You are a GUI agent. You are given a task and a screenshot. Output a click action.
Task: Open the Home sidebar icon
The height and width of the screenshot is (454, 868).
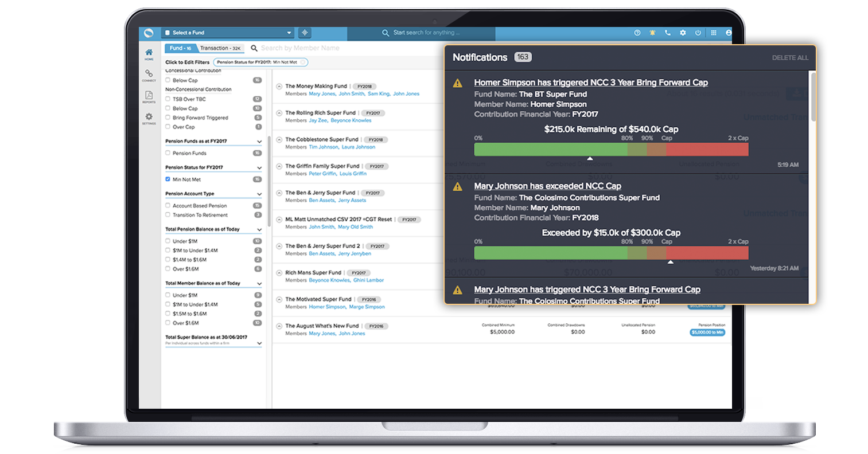149,53
